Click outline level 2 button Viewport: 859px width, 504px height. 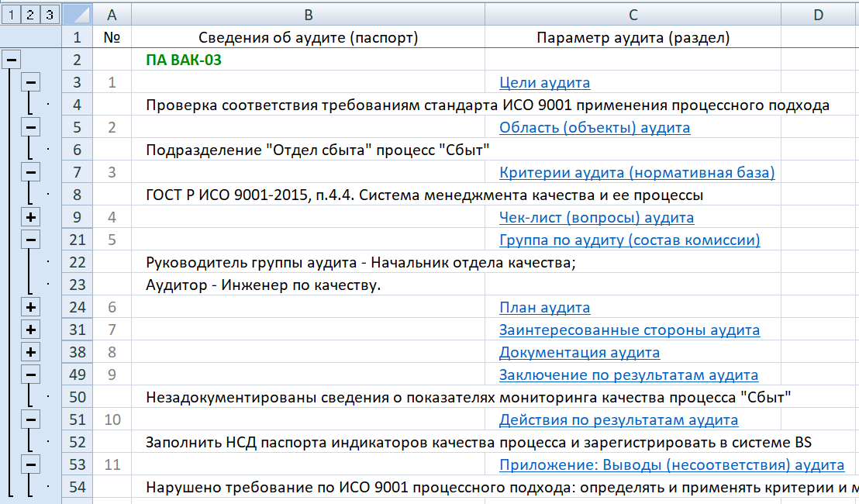click(29, 14)
